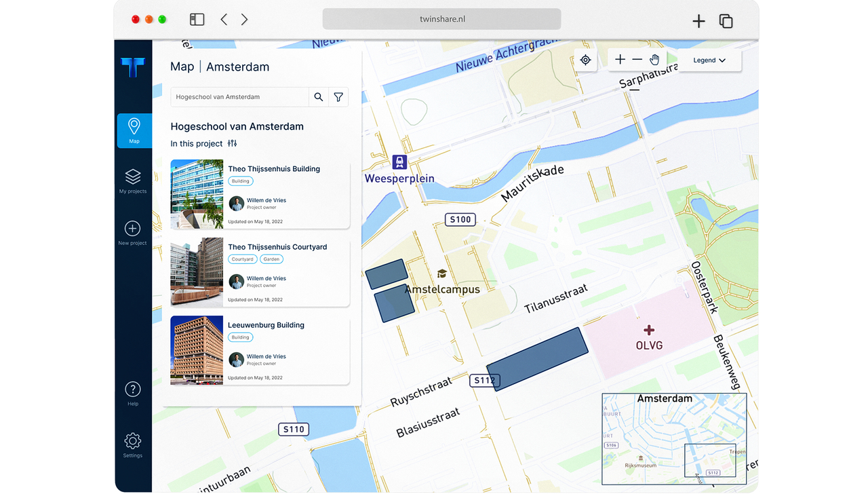Click the S110 road shield

pyautogui.click(x=294, y=429)
